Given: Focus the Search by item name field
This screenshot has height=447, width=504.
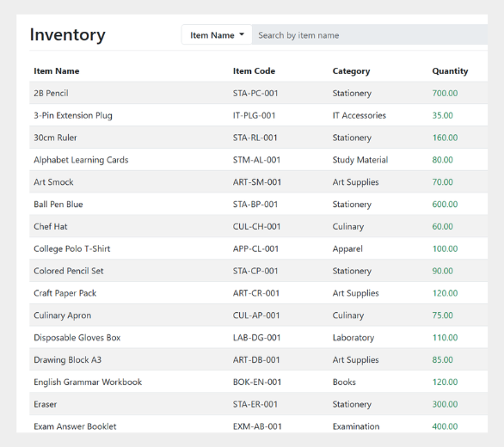Looking at the screenshot, I should click(x=370, y=34).
